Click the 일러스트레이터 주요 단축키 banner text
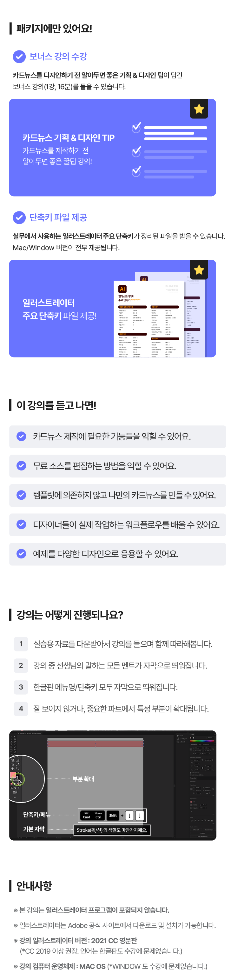 pos(59,309)
